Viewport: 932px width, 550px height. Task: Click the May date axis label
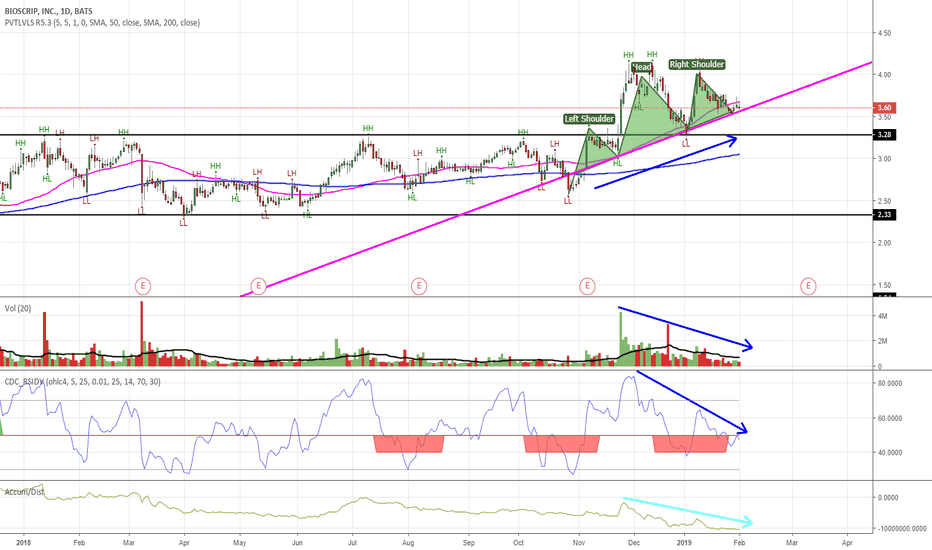(x=240, y=542)
